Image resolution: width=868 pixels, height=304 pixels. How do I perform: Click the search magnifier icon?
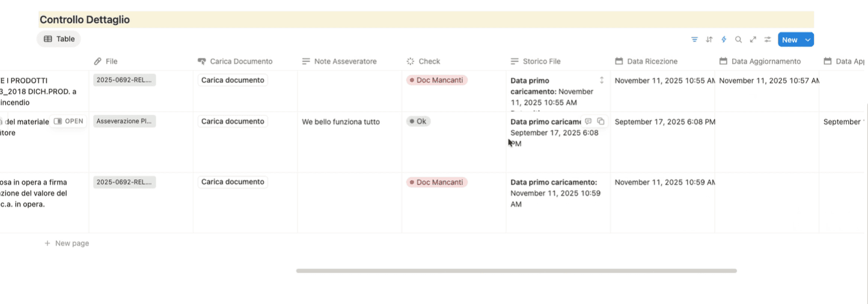coord(738,40)
